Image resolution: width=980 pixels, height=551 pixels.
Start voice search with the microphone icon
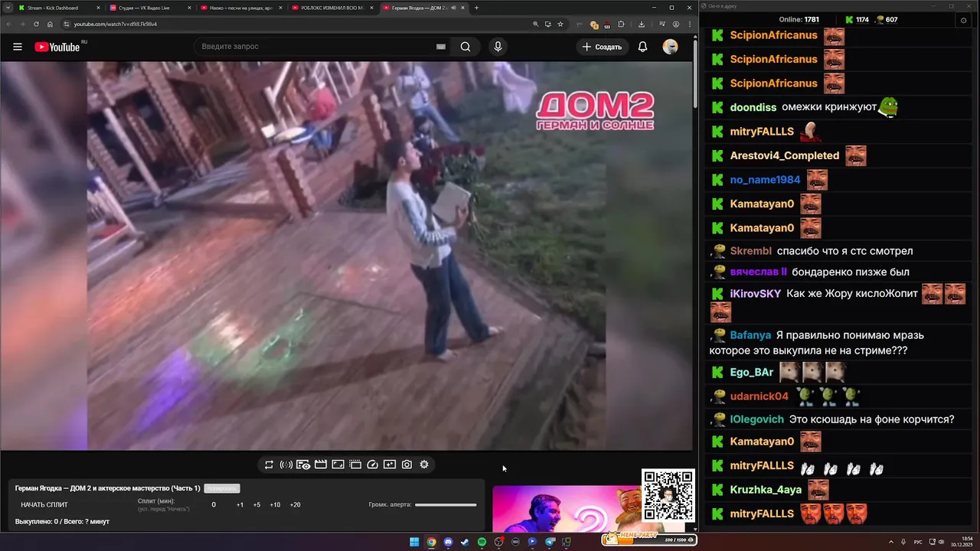tap(498, 47)
